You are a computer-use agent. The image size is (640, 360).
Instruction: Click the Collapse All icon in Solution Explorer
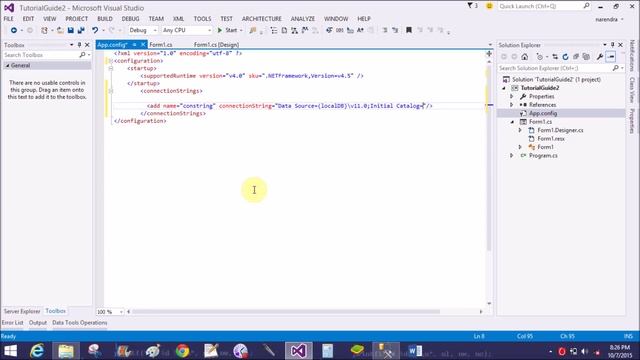[576, 57]
